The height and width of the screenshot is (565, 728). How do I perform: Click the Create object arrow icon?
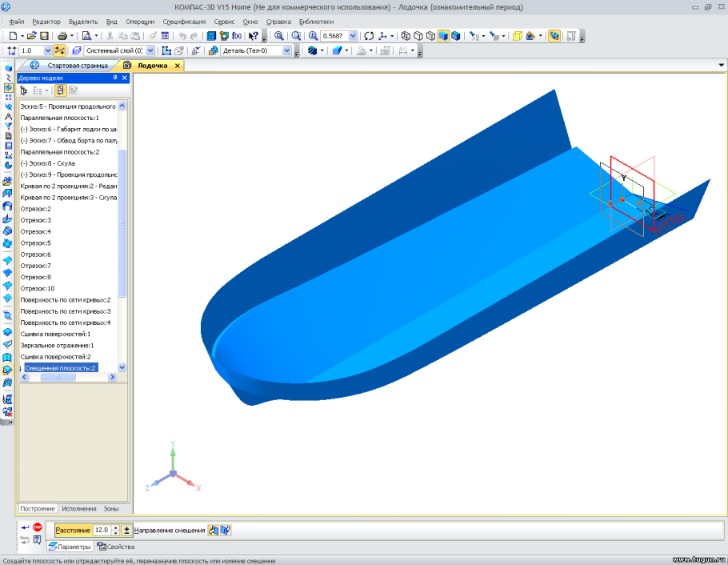[x=25, y=527]
